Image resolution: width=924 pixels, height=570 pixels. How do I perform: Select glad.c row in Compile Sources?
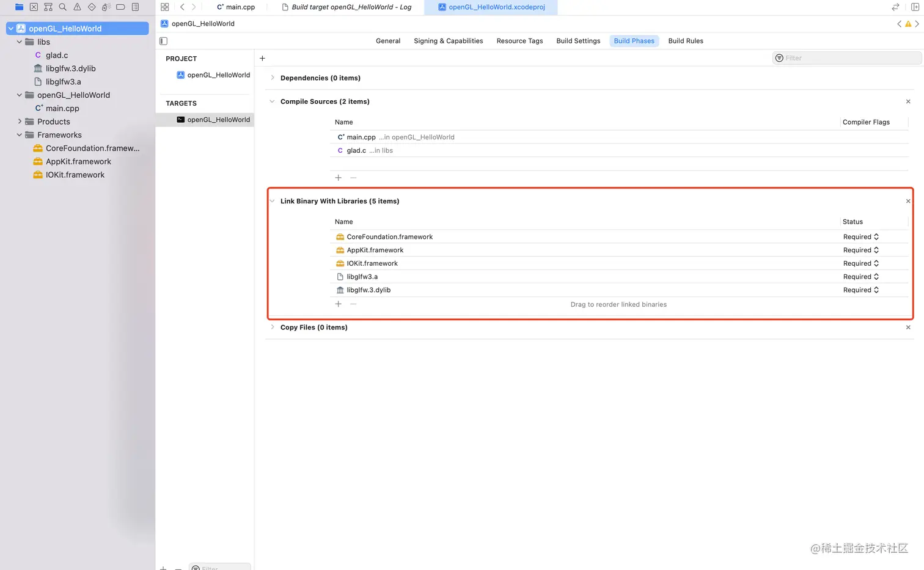pyautogui.click(x=619, y=150)
